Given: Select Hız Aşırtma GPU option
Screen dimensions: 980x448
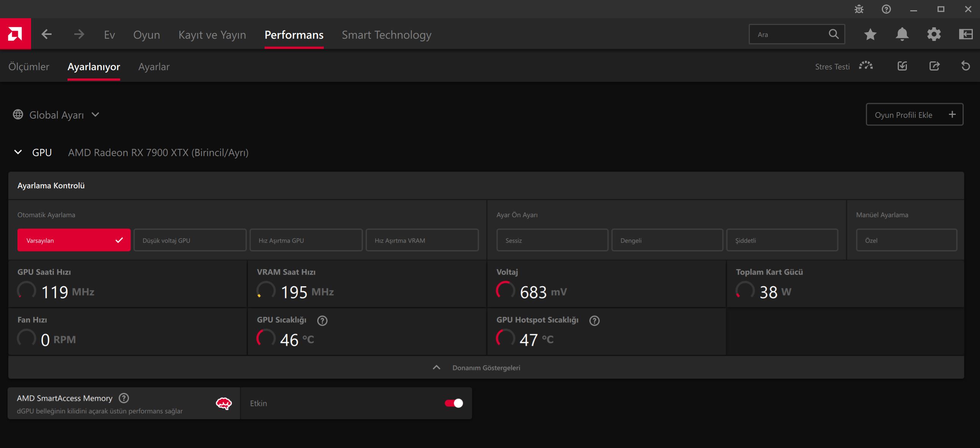Looking at the screenshot, I should tap(306, 240).
